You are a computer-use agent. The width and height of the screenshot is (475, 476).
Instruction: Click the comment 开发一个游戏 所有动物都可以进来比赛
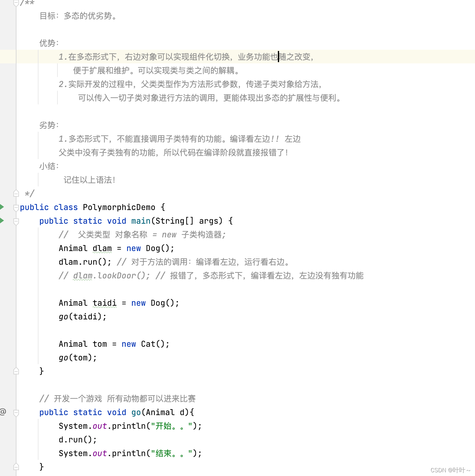(117, 399)
